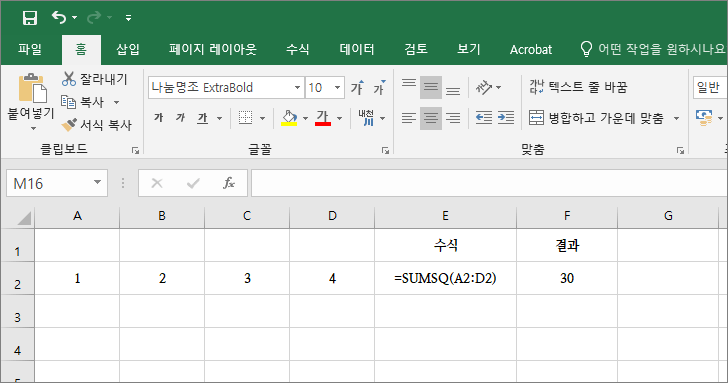
Task: Open the 글꼴 group dialog launcher
Action: click(385, 150)
